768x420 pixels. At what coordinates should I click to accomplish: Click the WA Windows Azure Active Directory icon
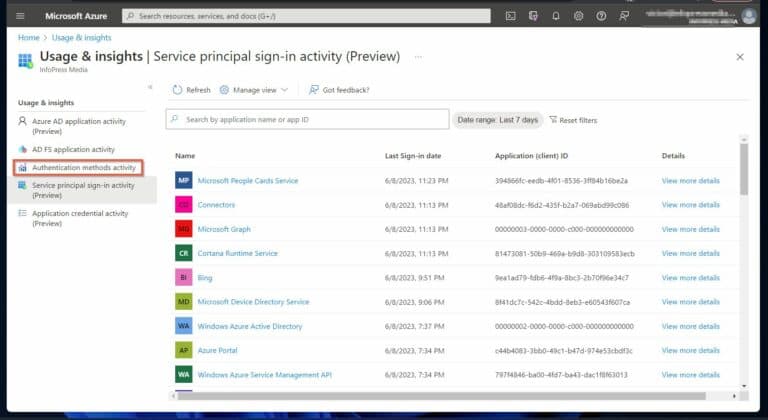coord(184,326)
